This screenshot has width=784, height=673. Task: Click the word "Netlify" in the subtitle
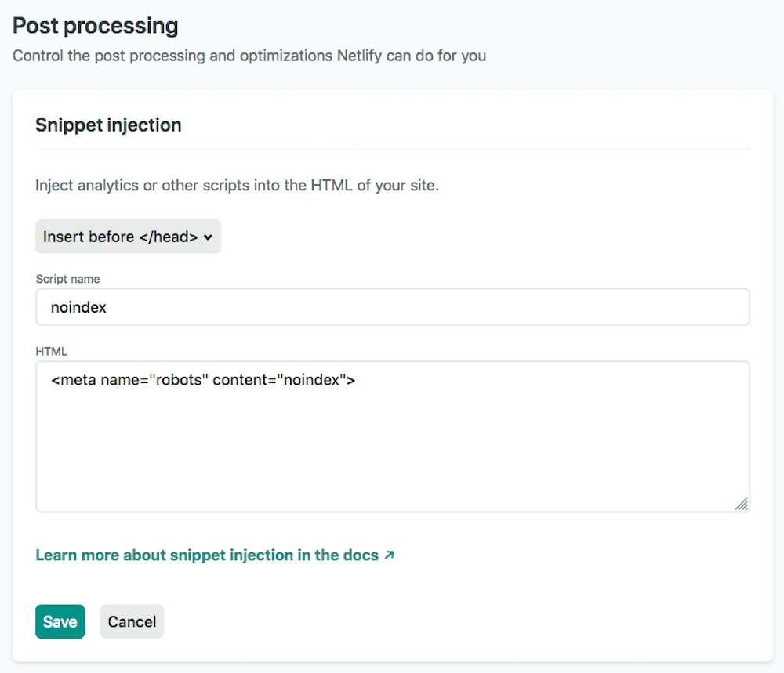point(360,56)
